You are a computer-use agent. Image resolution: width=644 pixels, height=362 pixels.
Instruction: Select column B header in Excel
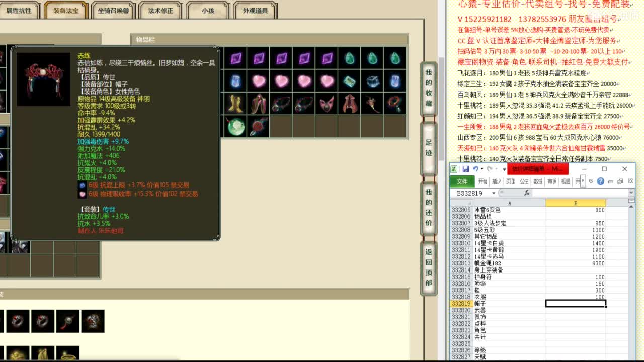576,203
